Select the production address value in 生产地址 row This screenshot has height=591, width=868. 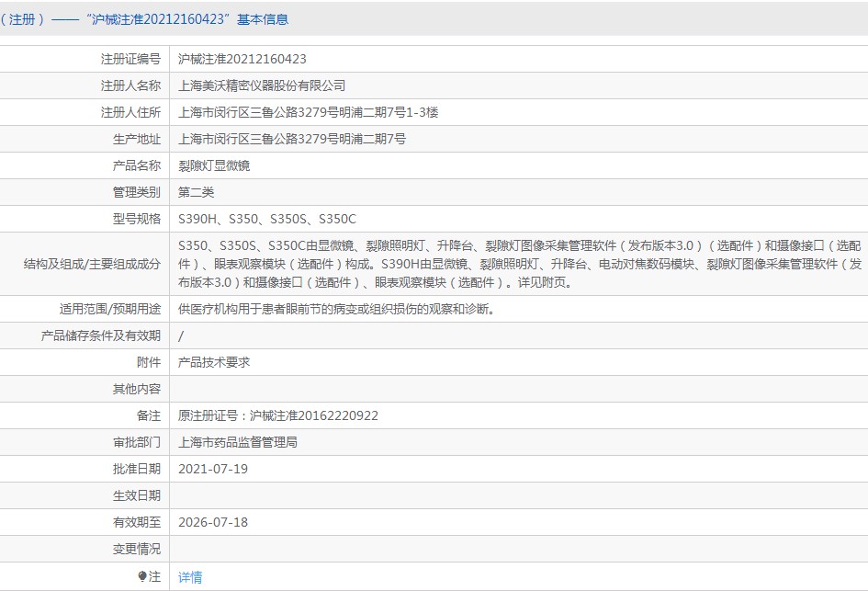pyautogui.click(x=292, y=139)
